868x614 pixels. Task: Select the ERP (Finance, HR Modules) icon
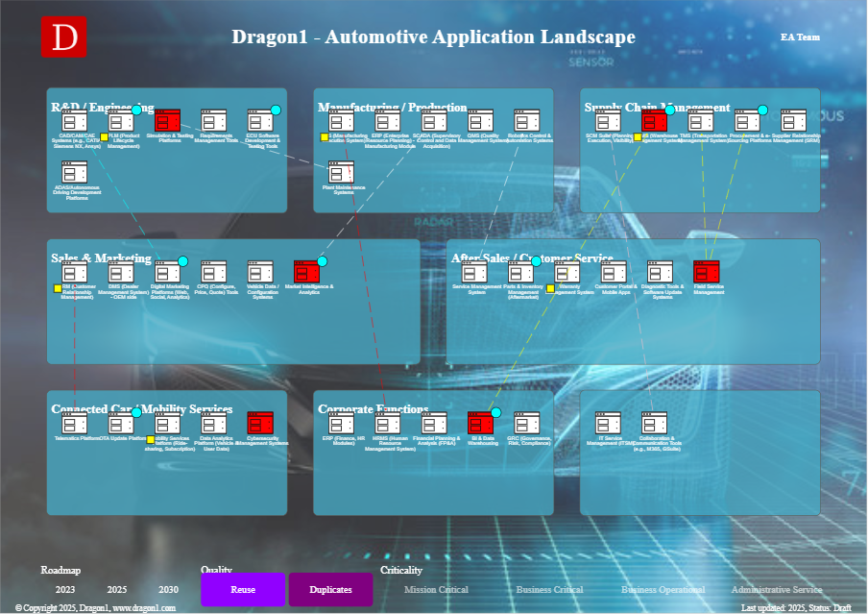pyautogui.click(x=342, y=423)
